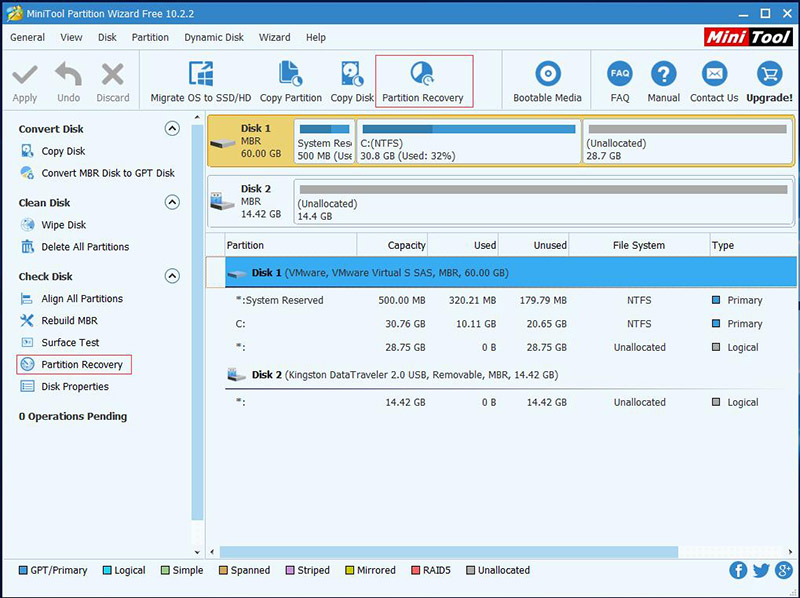The height and width of the screenshot is (598, 800).
Task: Open the Dynamic Disk menu
Action: [x=214, y=37]
